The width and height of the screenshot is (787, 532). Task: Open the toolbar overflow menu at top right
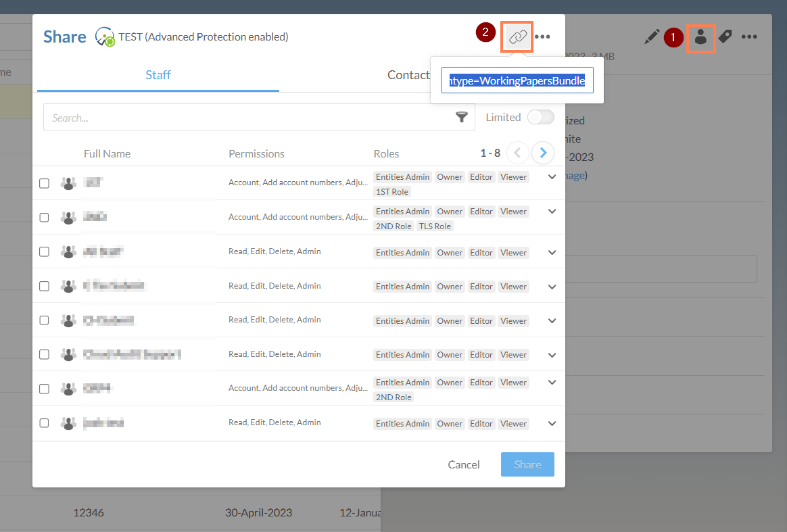[x=749, y=38]
